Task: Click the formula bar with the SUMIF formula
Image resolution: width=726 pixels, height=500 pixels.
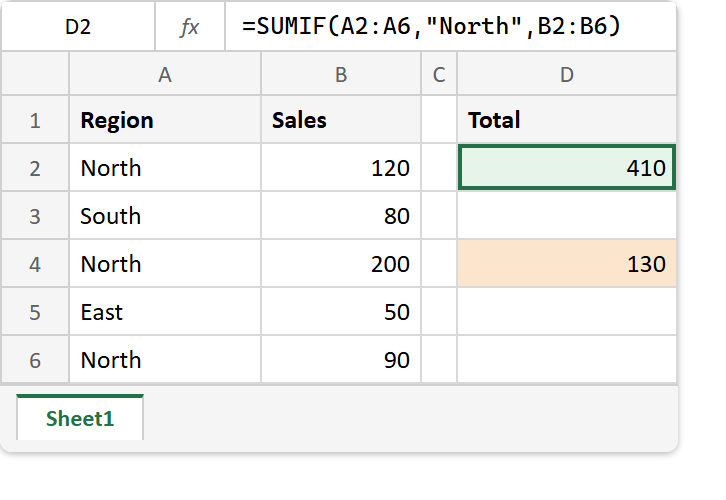Action: (x=451, y=27)
